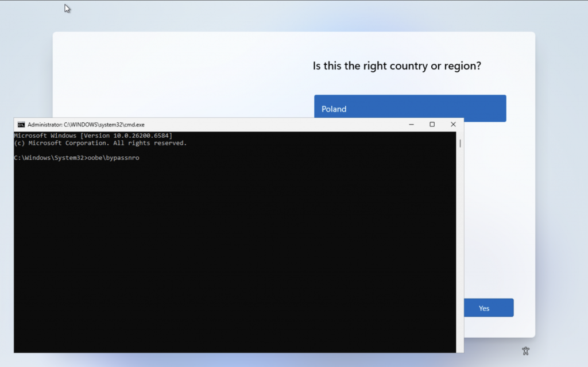The width and height of the screenshot is (588, 367).
Task: Click the typed 'oobe\bypassnro' command text
Action: pos(113,158)
